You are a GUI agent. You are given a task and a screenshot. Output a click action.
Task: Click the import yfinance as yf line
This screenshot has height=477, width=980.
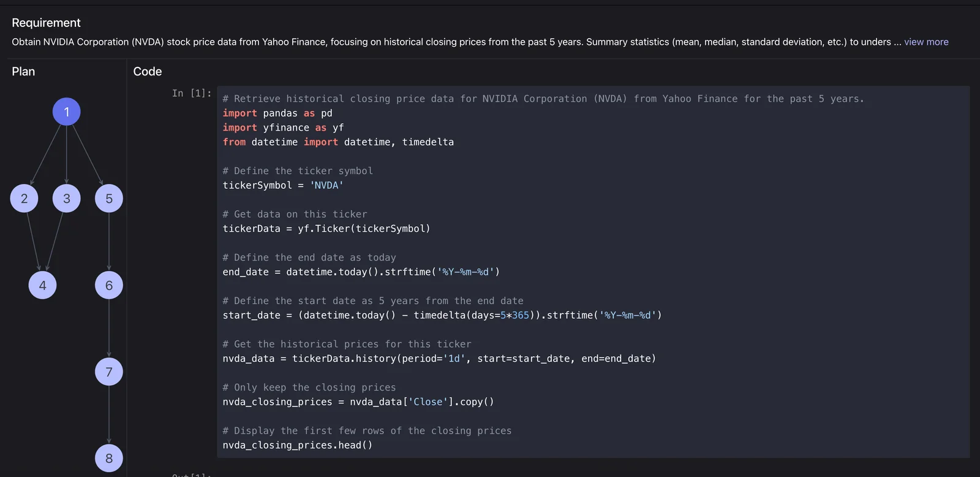point(283,128)
